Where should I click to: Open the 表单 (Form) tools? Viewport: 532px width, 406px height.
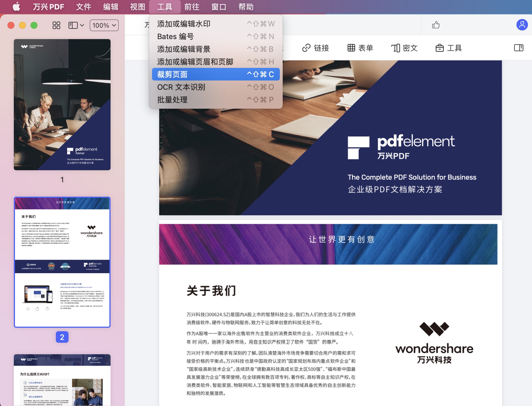point(361,48)
